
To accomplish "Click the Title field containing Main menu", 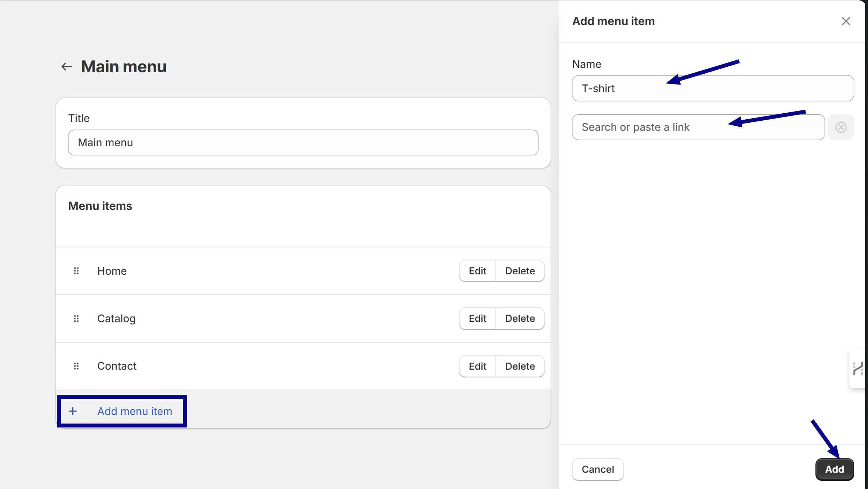I will [x=303, y=142].
